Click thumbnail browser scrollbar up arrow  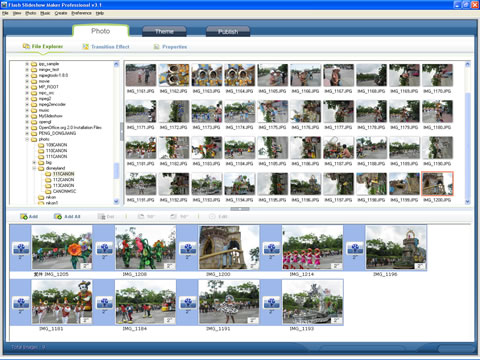pos(467,64)
